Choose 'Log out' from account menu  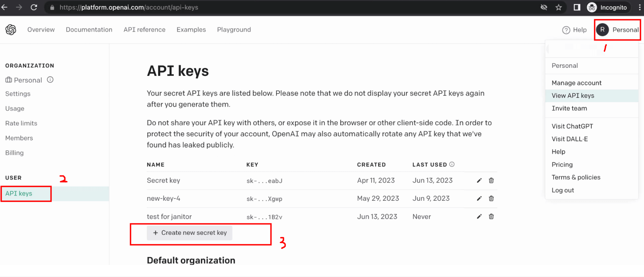coord(563,190)
